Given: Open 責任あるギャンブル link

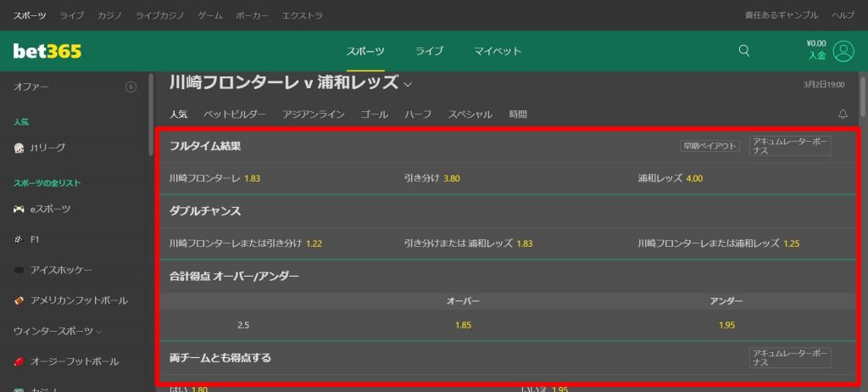Looking at the screenshot, I should pyautogui.click(x=782, y=15).
